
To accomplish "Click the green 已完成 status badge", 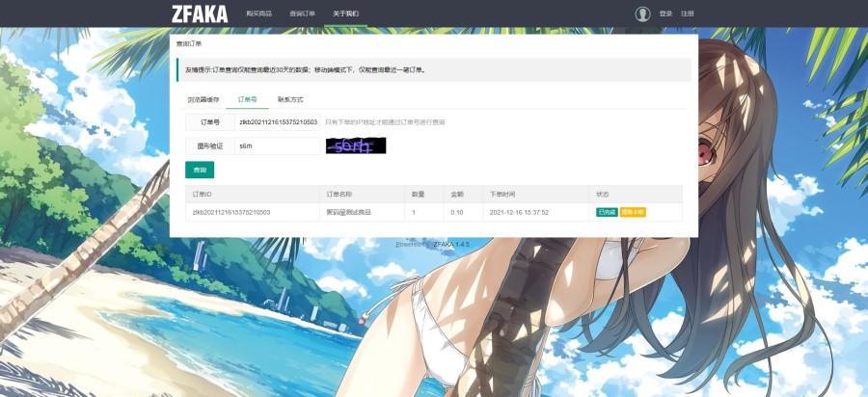I will tap(607, 212).
